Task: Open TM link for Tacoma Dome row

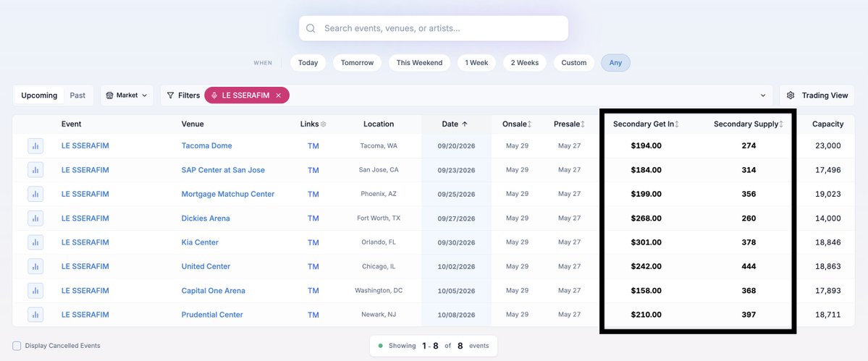Action: pos(313,146)
